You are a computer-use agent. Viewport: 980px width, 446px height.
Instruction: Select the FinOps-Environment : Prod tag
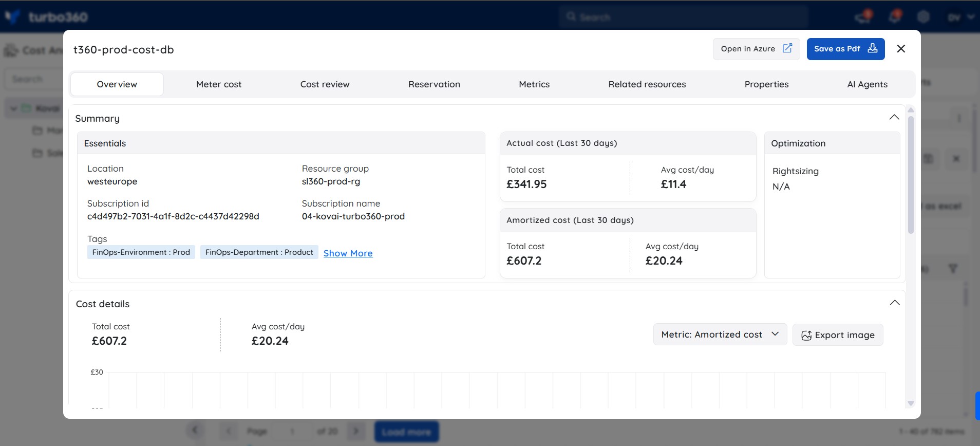coord(141,252)
